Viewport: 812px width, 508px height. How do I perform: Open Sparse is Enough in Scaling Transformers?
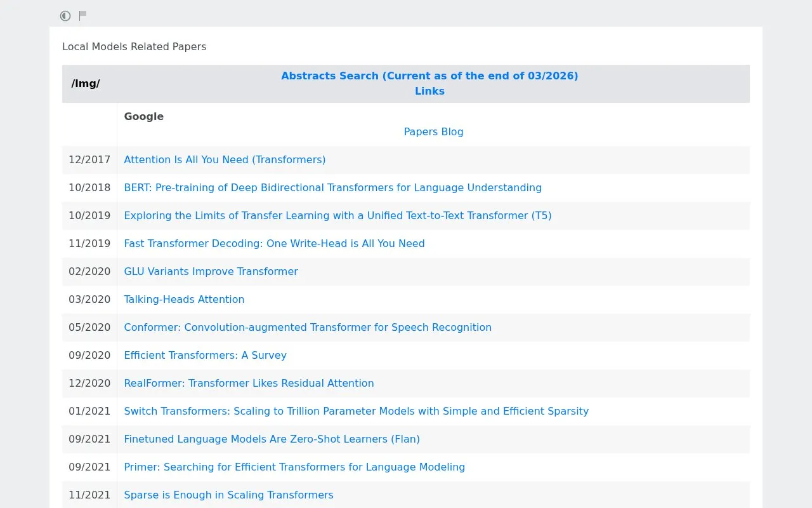coord(228,495)
